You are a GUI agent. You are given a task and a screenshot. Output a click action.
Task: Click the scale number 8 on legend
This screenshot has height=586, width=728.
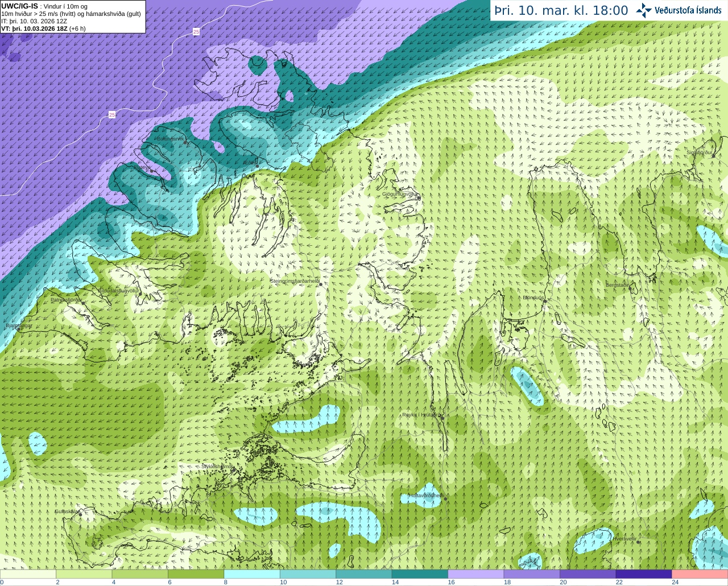226,582
